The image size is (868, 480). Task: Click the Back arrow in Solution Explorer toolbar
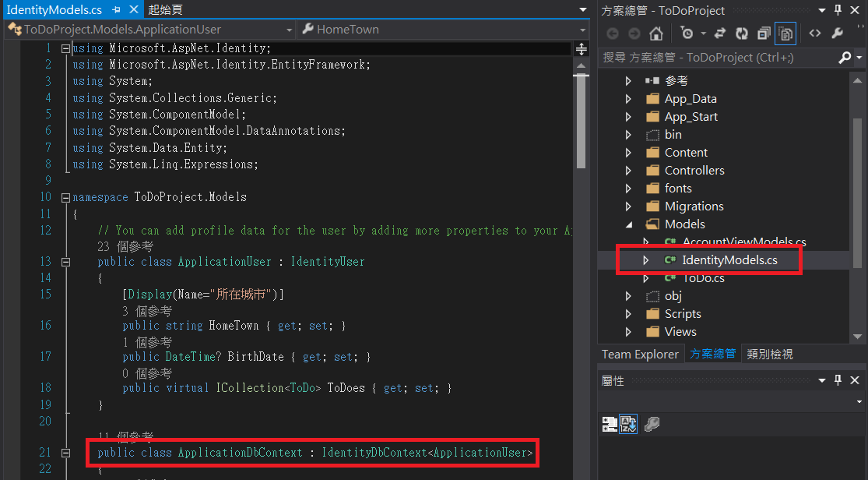click(612, 34)
